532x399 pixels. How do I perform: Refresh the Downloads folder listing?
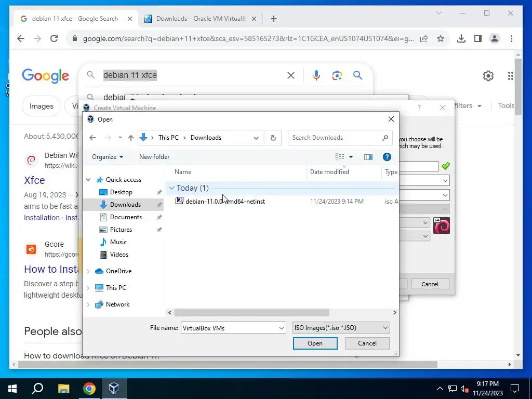273,138
